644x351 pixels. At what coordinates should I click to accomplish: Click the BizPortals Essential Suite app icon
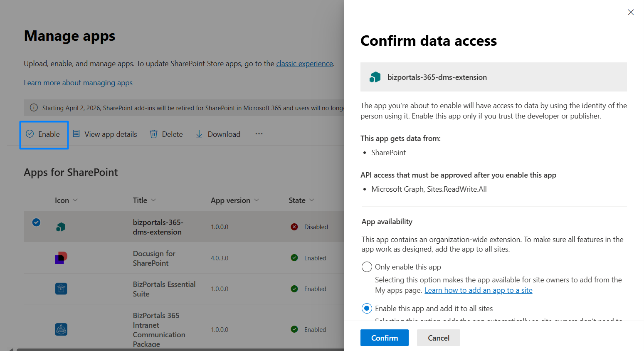pyautogui.click(x=61, y=289)
